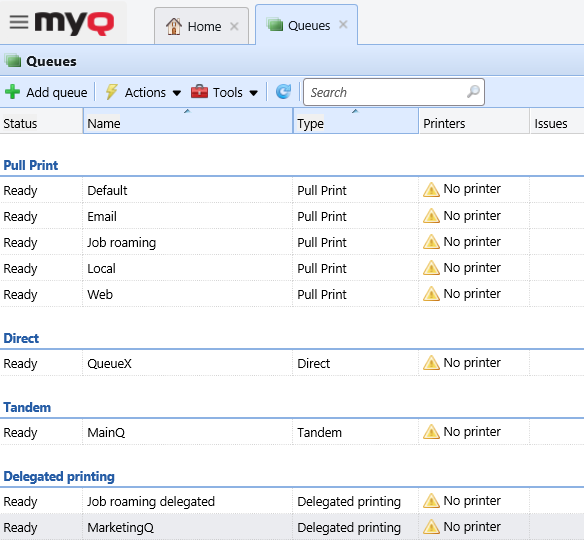Click warning icon on MainQ row
This screenshot has width=584, height=549.
click(x=431, y=432)
